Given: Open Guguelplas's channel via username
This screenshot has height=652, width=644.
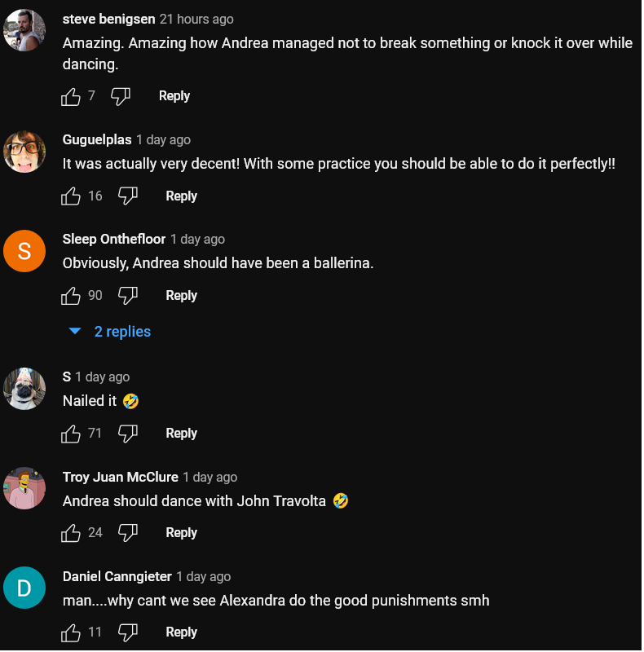Looking at the screenshot, I should pyautogui.click(x=97, y=139).
